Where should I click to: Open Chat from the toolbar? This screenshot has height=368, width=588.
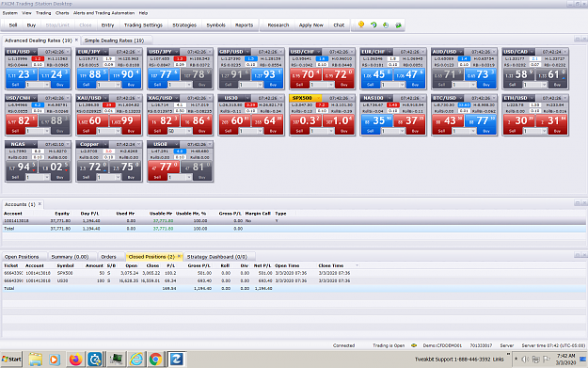click(339, 25)
